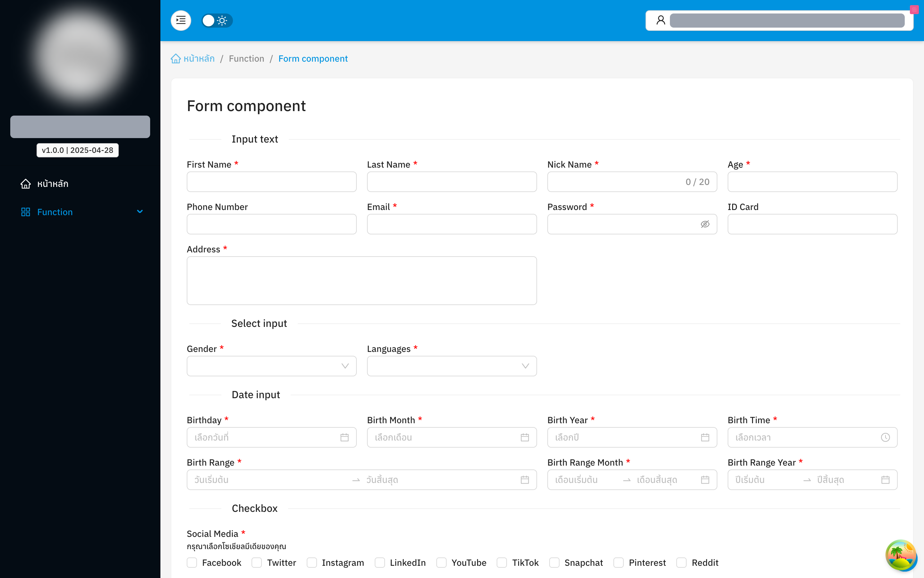Check the Pinterest checkbox
Image resolution: width=924 pixels, height=578 pixels.
pos(619,562)
